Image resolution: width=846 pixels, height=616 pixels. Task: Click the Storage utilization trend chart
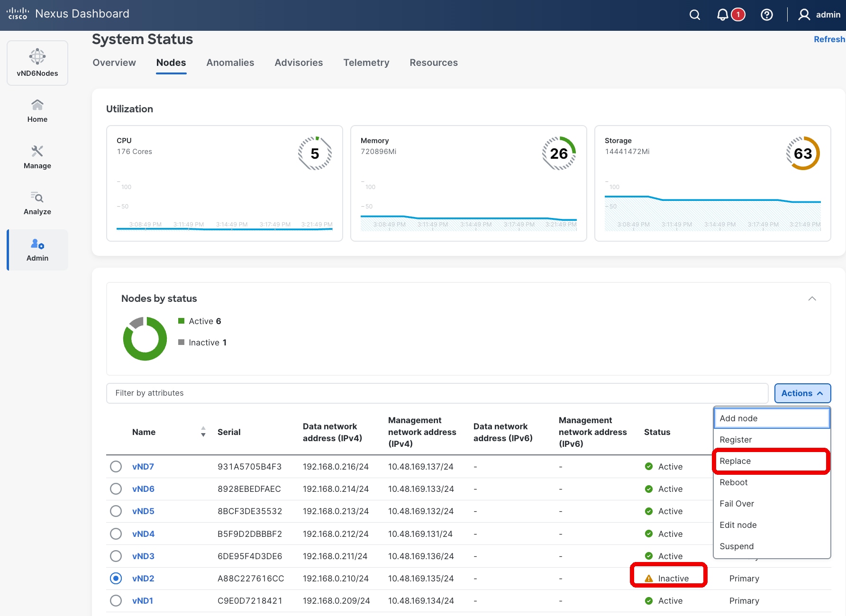(x=712, y=207)
